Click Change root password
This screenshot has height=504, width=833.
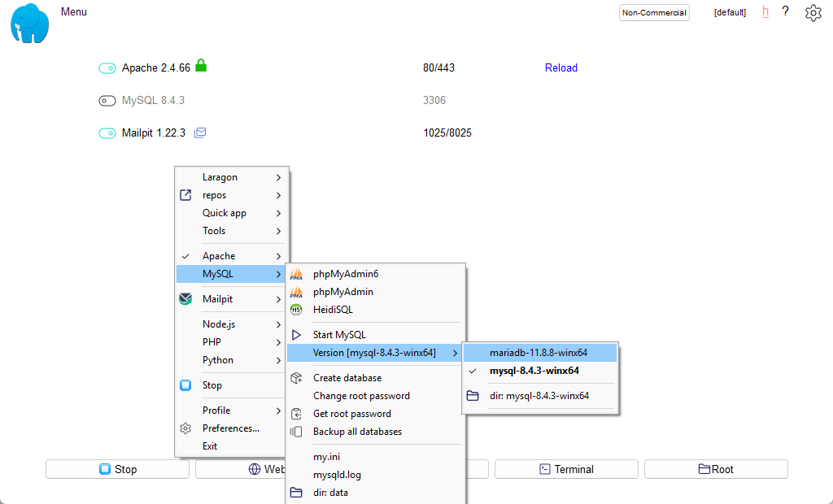pos(361,396)
